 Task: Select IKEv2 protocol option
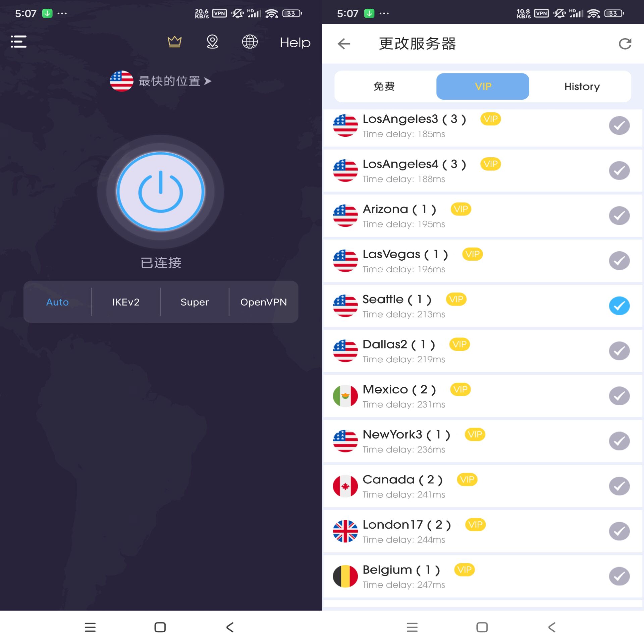(x=126, y=301)
